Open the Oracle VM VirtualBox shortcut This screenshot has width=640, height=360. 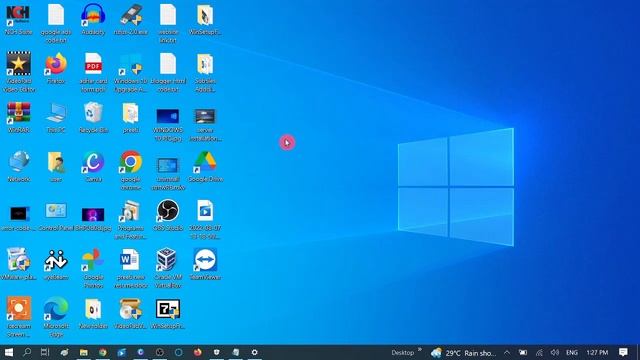(168, 268)
